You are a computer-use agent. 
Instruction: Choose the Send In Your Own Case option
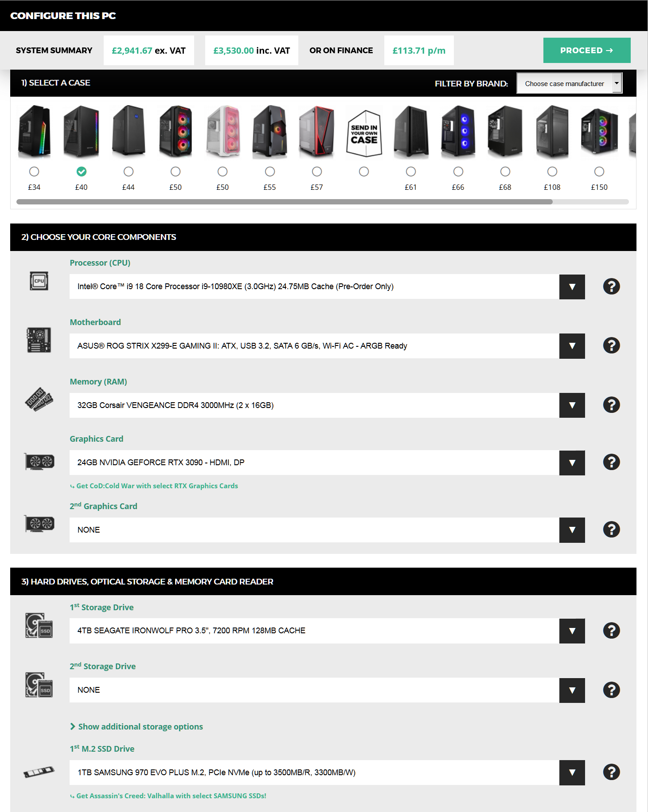click(x=364, y=172)
